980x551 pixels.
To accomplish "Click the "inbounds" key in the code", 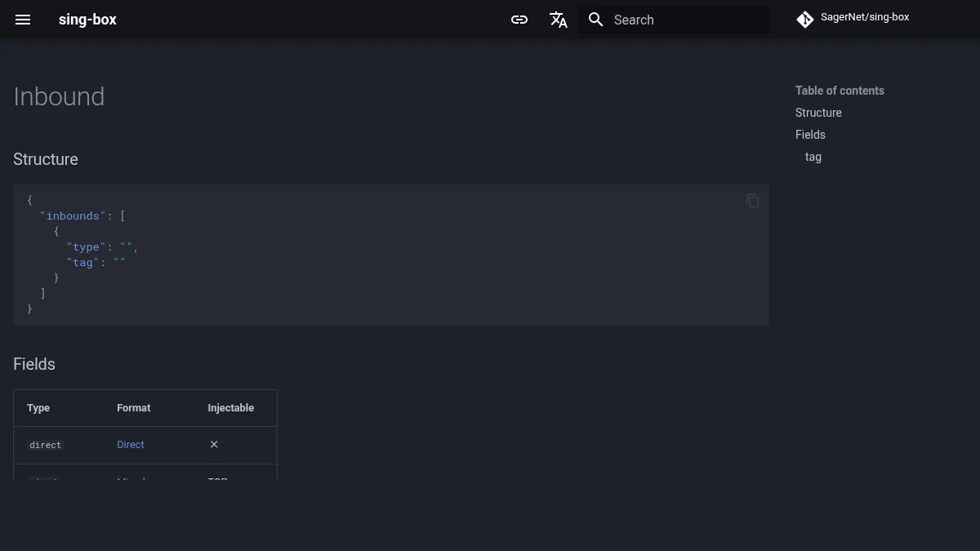I will (x=73, y=216).
